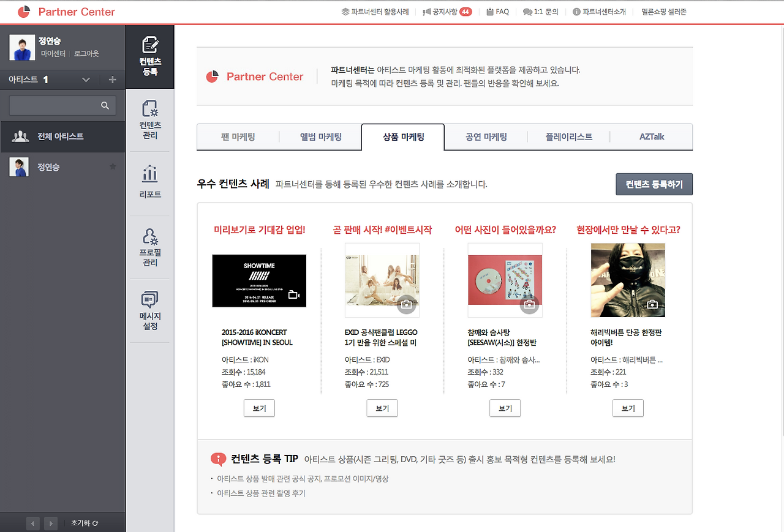784x532 pixels.
Task: Click the magnifier search icon
Action: tap(105, 105)
